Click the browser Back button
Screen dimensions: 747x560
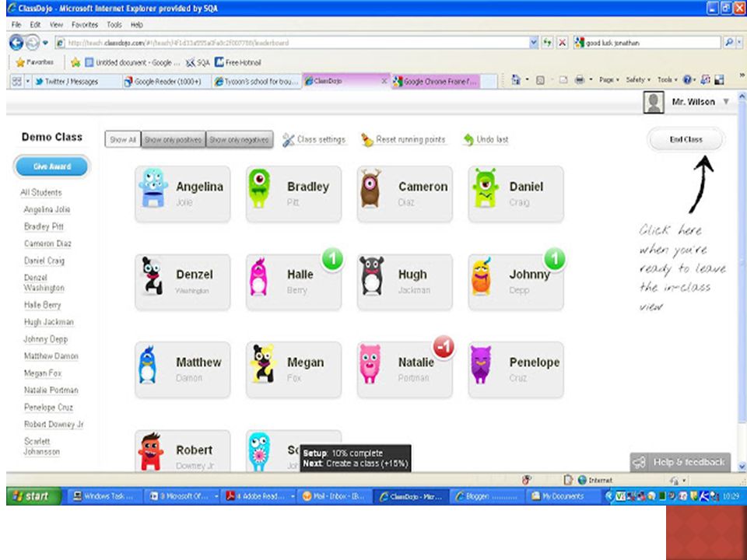[x=16, y=43]
